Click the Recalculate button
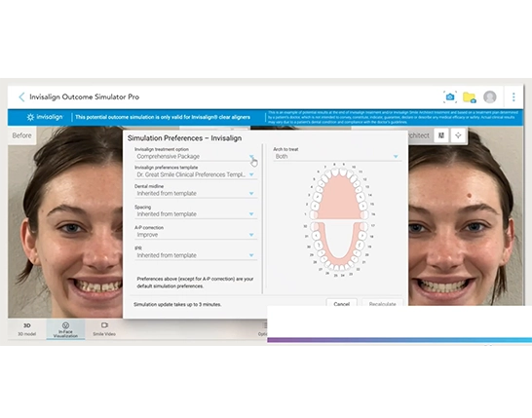The image size is (532, 418). [x=382, y=303]
